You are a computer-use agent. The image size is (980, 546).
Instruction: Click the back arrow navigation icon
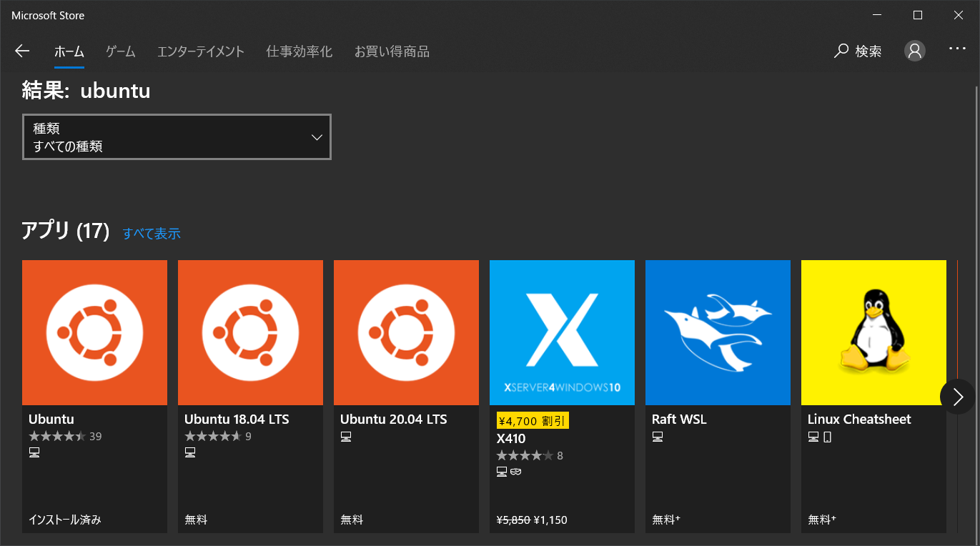tap(22, 51)
